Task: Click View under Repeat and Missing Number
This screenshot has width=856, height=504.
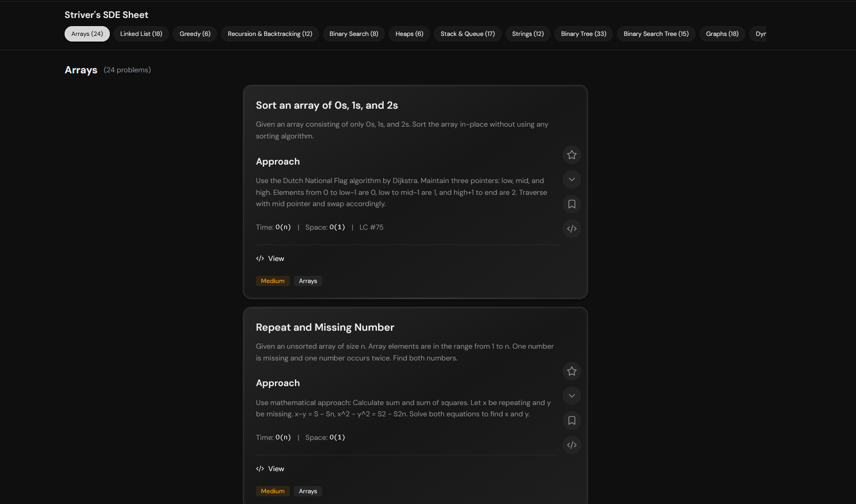Action: [x=270, y=469]
